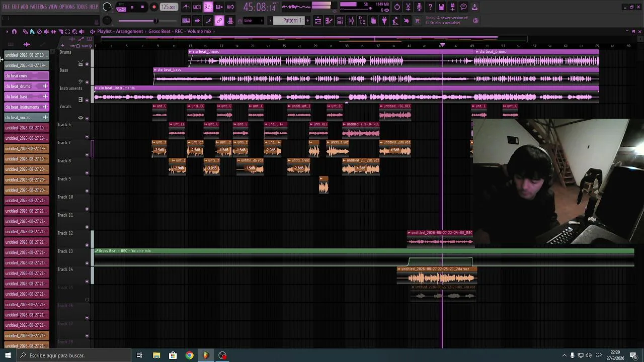Select the paint brush tool in playlist toolbar

[x=32, y=31]
